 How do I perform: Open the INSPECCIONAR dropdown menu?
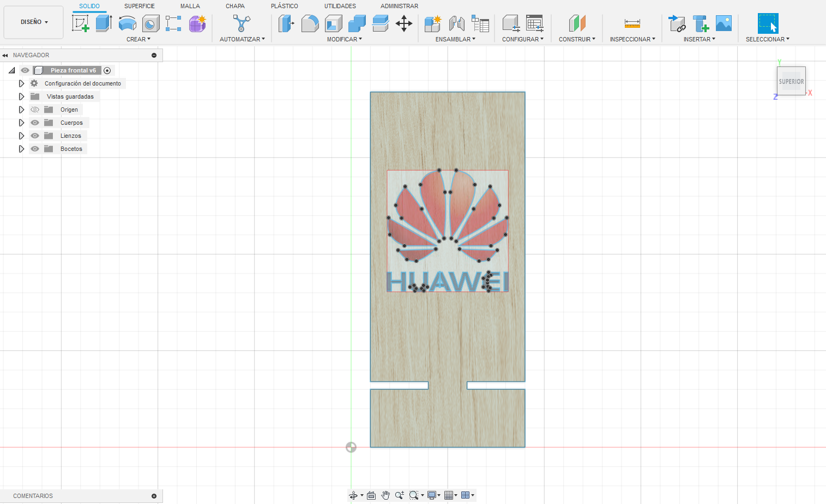[632, 39]
